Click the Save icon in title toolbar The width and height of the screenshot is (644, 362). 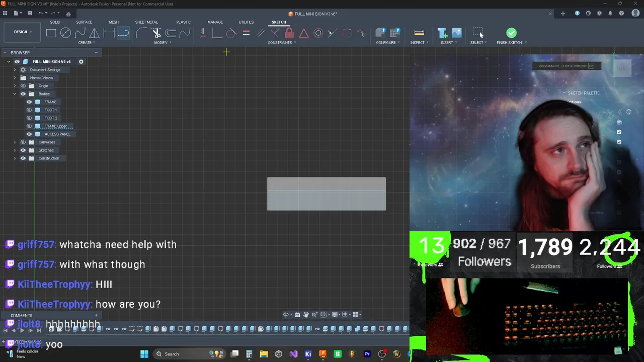(x=30, y=13)
